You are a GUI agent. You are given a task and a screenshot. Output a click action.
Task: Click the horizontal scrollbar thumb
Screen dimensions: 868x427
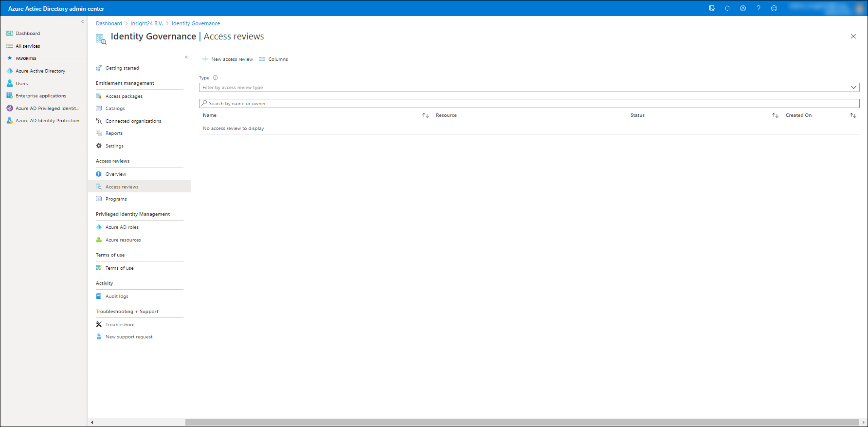coord(522,422)
